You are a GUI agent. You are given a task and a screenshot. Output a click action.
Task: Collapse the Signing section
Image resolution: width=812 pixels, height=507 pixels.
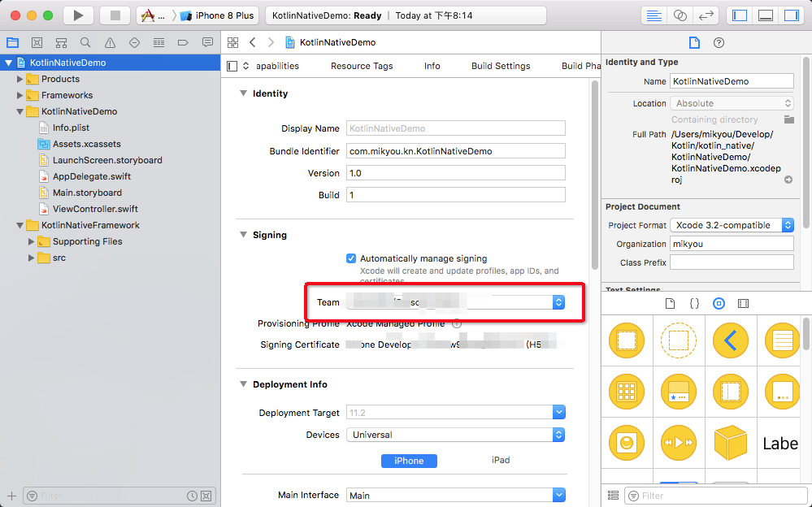tap(243, 235)
